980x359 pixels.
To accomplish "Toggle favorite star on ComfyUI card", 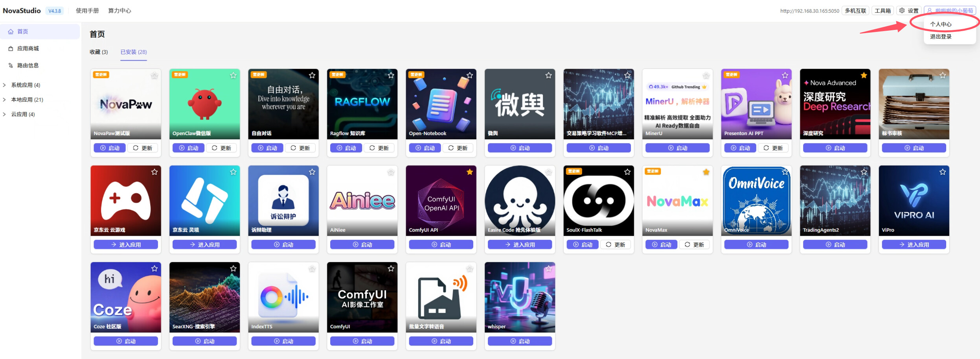I will (x=391, y=268).
